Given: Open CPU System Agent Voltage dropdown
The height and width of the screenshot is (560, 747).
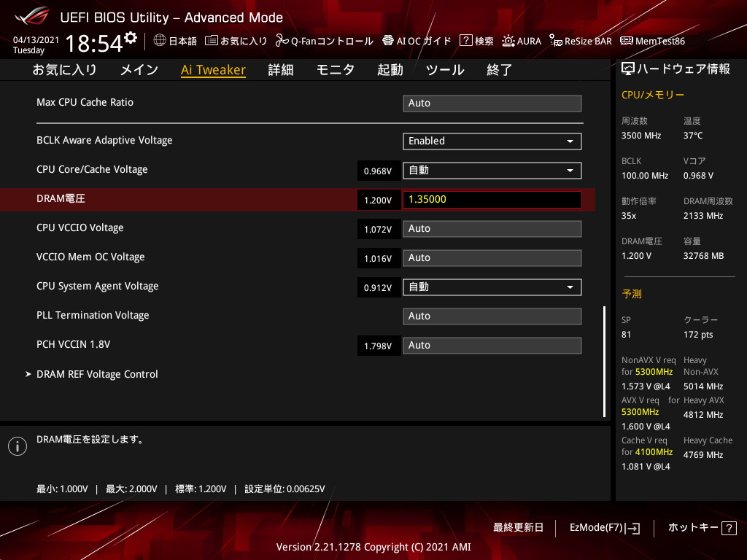Looking at the screenshot, I should (492, 287).
